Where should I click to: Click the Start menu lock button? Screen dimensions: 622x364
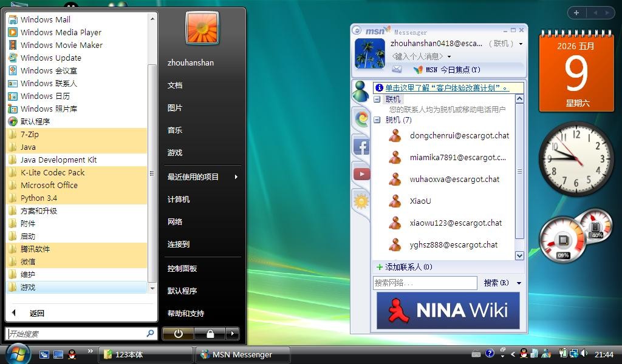pyautogui.click(x=210, y=334)
